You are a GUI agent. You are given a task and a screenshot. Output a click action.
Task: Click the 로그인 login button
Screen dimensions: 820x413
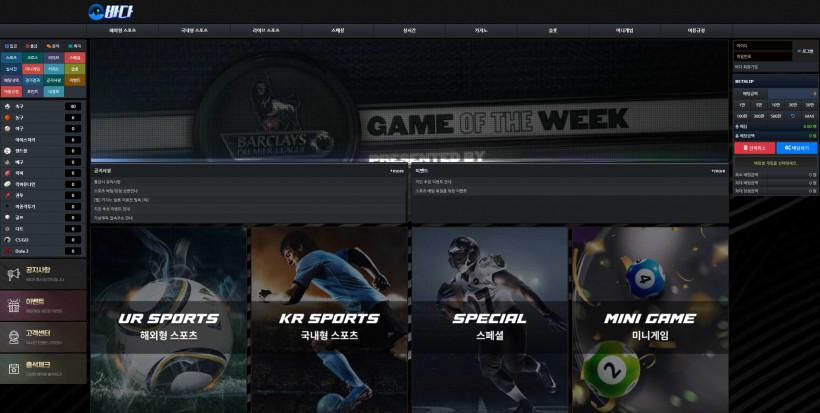[x=805, y=51]
